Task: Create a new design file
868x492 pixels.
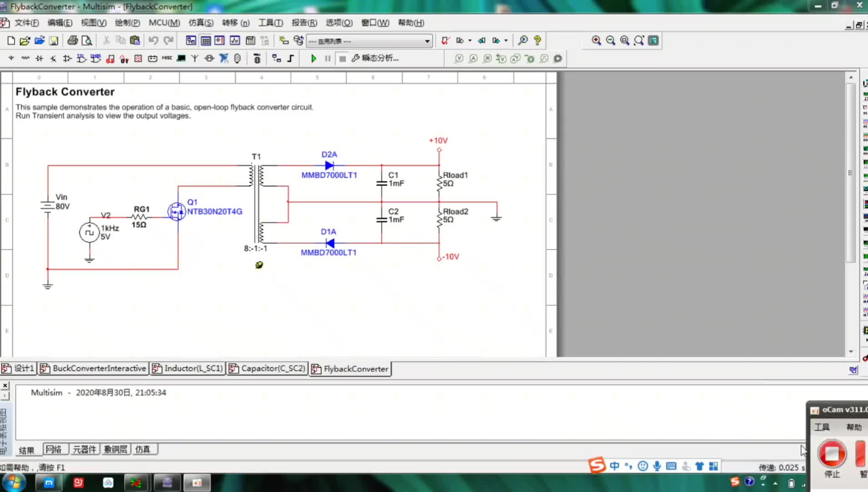Action: tap(11, 41)
